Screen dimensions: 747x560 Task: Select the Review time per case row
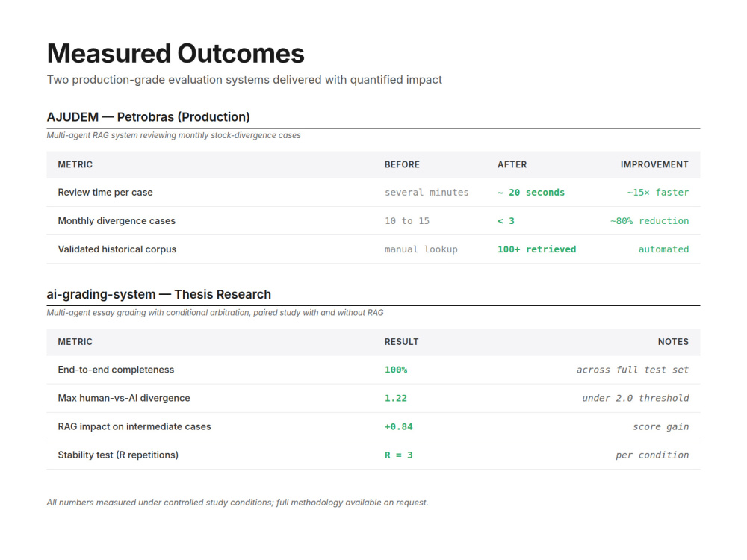373,193
